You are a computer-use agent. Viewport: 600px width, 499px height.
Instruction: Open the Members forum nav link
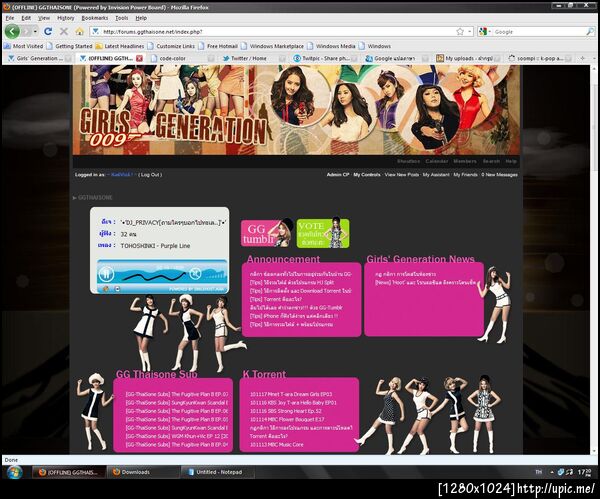click(x=465, y=161)
